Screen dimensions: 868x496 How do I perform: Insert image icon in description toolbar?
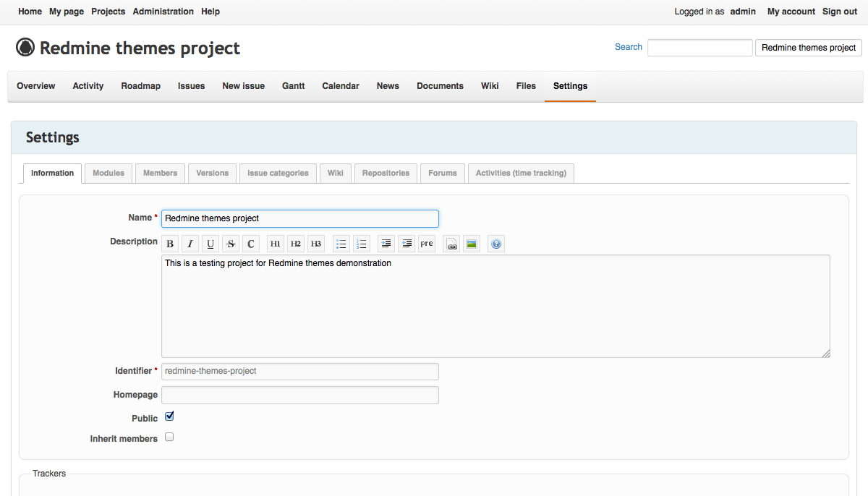click(472, 244)
